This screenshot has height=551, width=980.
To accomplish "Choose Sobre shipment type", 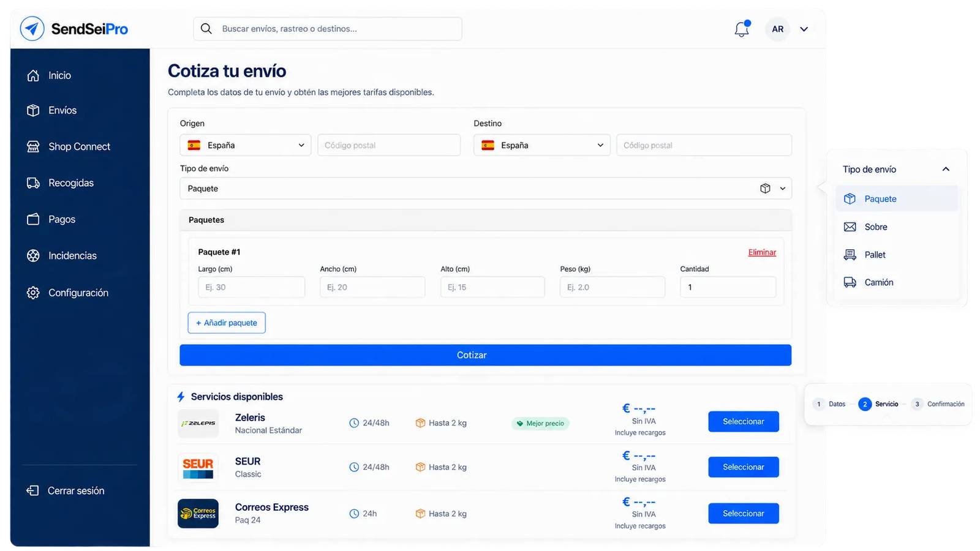I will click(897, 227).
